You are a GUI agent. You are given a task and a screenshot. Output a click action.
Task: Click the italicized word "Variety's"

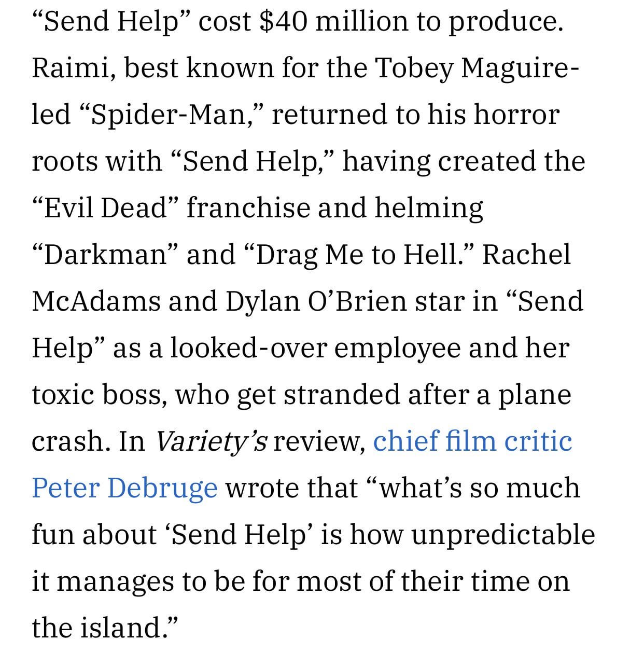[x=211, y=441]
